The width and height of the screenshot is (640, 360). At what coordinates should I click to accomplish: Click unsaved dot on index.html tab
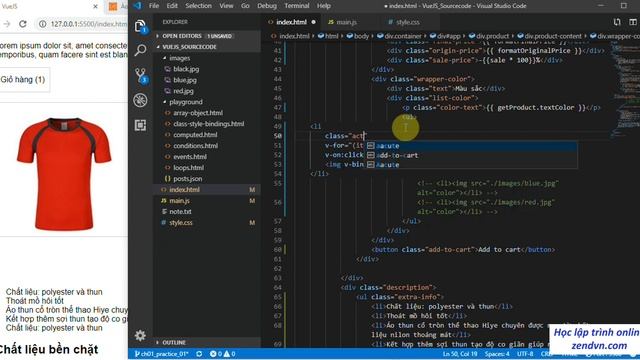click(x=313, y=22)
